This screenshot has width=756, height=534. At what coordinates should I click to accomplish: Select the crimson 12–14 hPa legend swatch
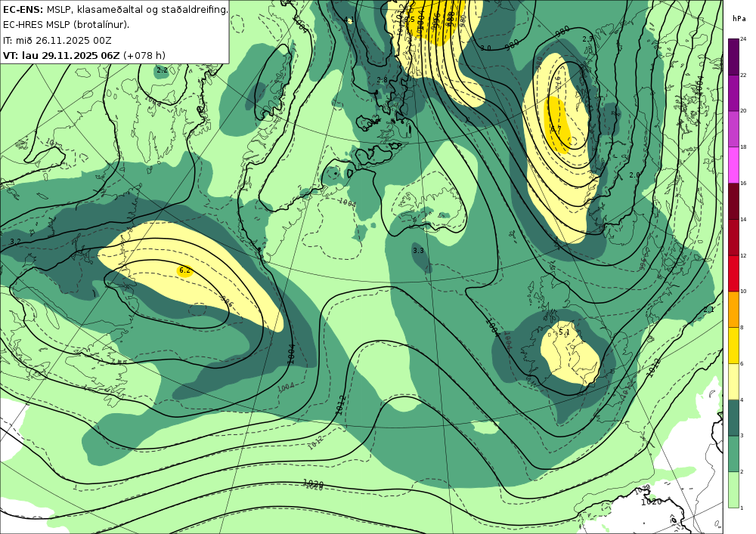point(733,236)
